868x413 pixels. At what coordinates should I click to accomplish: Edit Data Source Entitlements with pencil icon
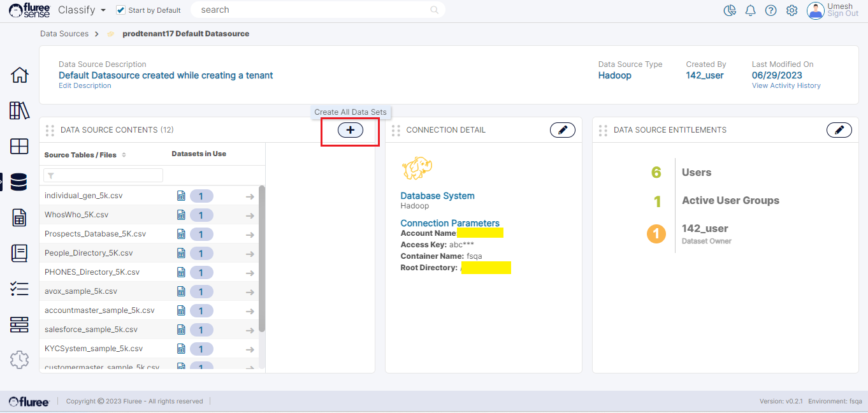[839, 130]
